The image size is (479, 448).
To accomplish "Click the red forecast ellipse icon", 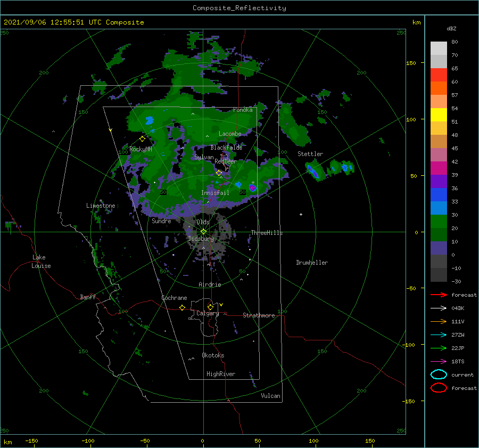I will (x=439, y=388).
